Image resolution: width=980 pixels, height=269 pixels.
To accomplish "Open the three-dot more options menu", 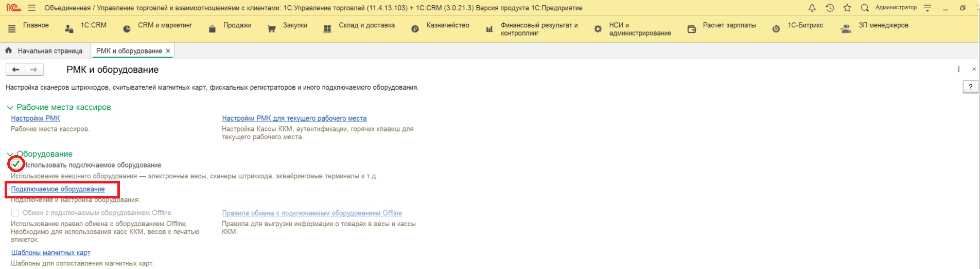I will (958, 69).
